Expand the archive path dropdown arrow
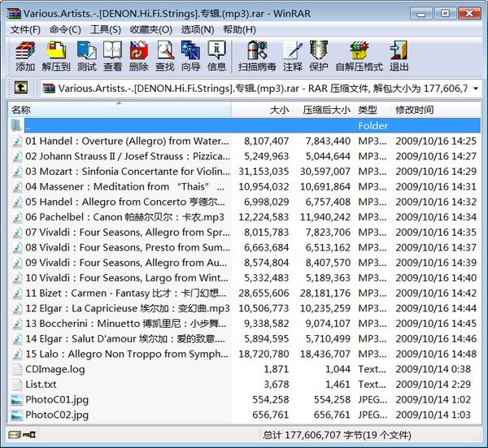Viewport: 488px width, 448px height. [476, 89]
